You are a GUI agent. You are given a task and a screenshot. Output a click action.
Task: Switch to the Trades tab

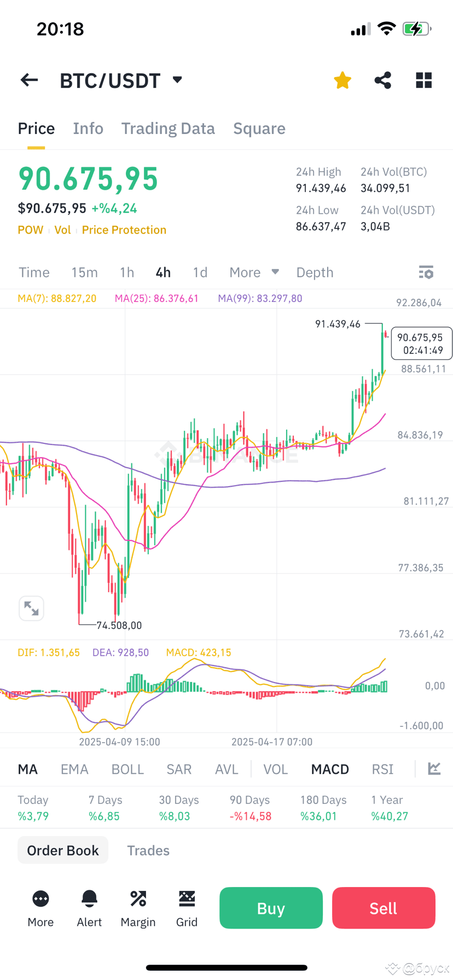pyautogui.click(x=148, y=850)
